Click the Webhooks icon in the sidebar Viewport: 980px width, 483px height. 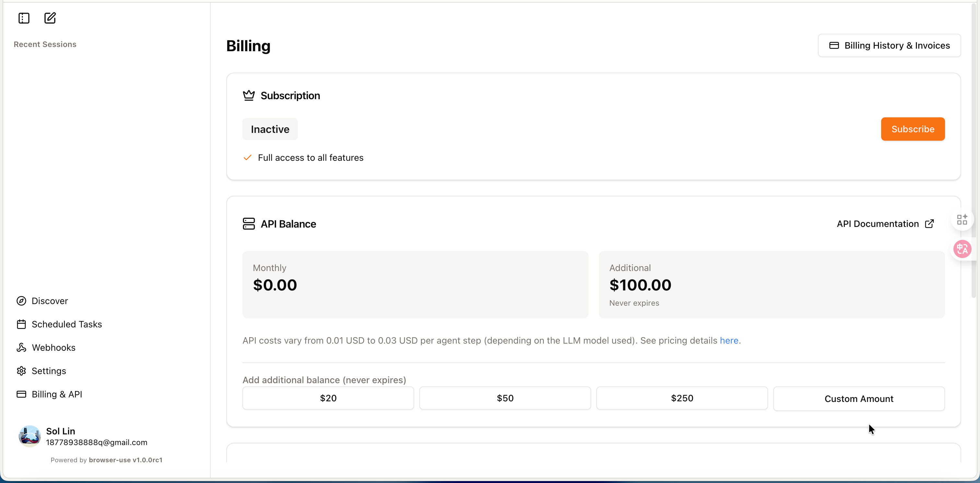(x=21, y=348)
